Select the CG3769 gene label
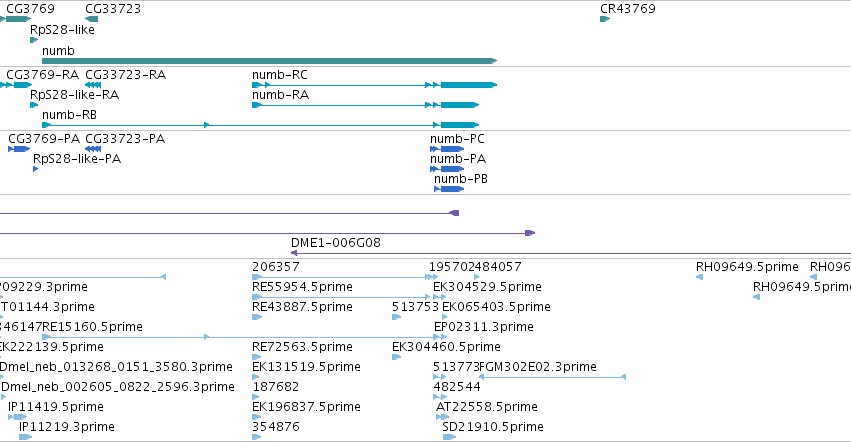851x442 pixels. 30,9
